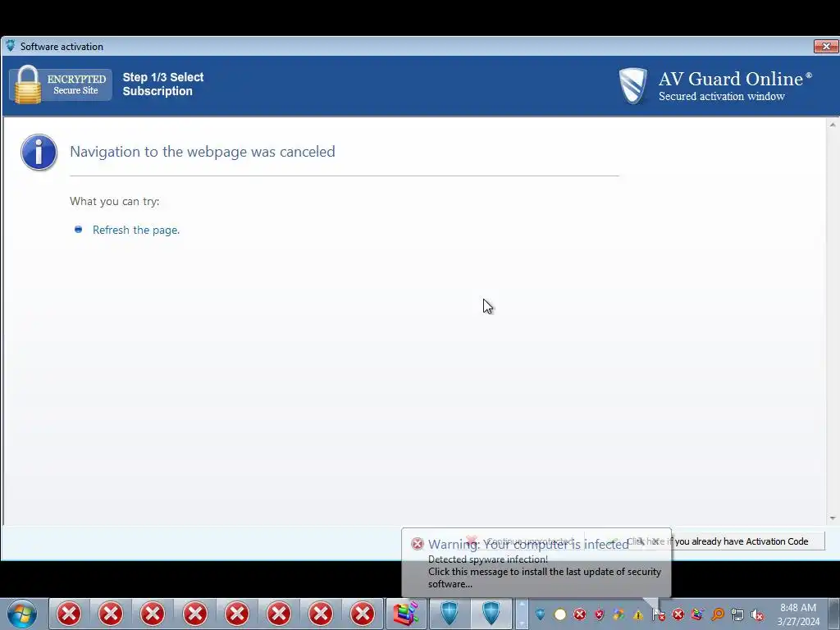
Task: Open the WinRAR books icon on the taskbar
Action: pos(406,614)
